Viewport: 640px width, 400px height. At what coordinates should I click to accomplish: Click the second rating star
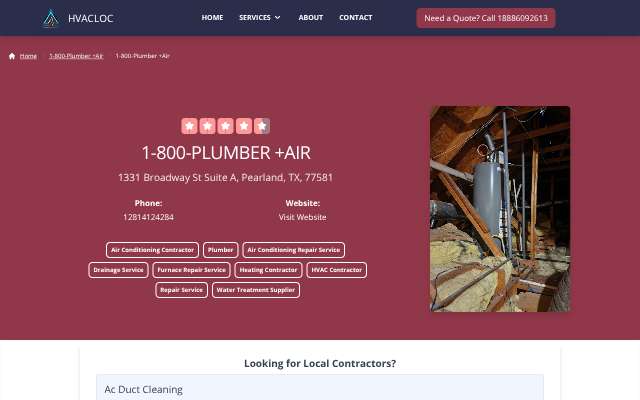[x=207, y=126]
